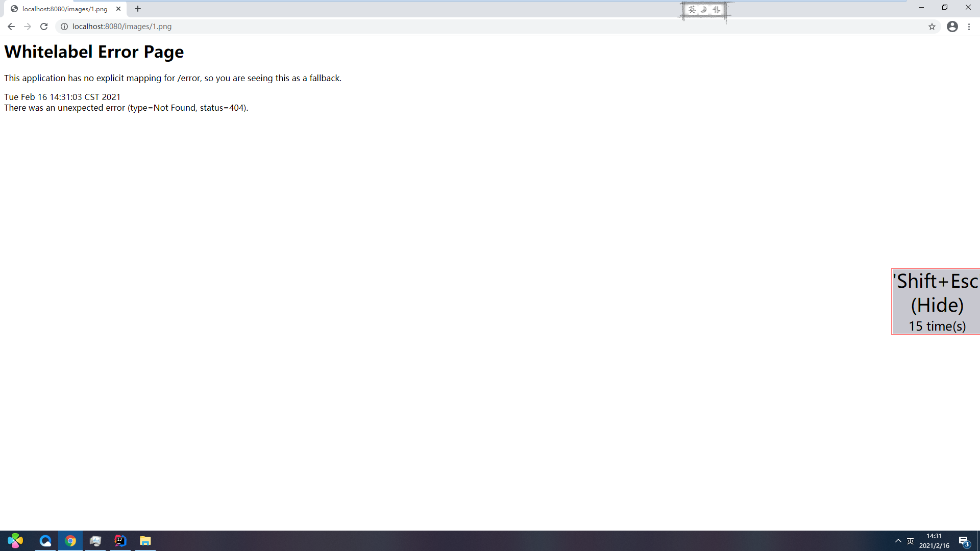View site information icon in address bar

[64, 27]
